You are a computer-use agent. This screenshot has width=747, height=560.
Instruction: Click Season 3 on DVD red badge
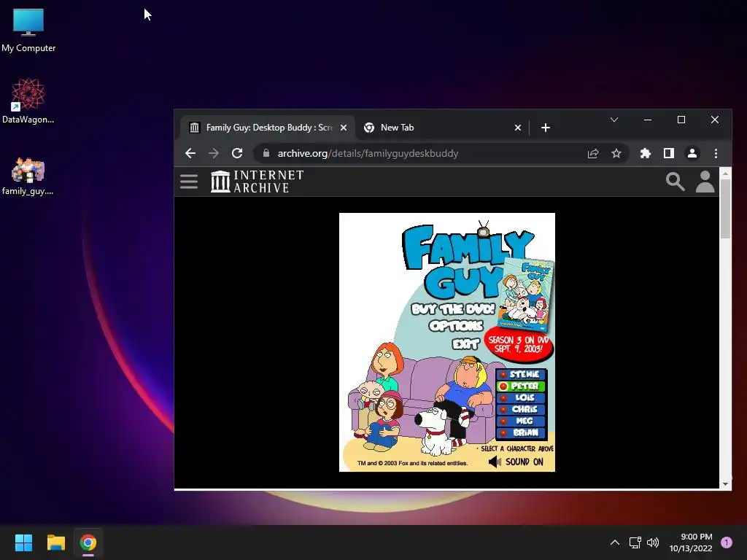click(519, 345)
